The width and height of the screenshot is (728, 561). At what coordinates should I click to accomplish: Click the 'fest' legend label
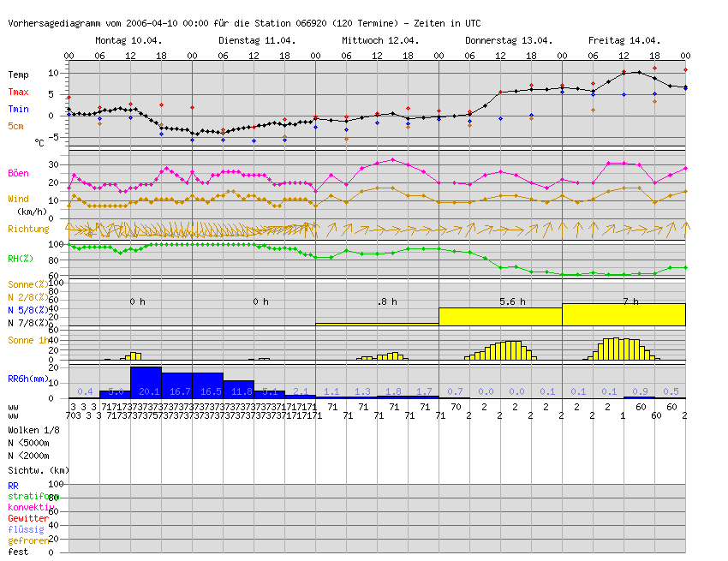pyautogui.click(x=18, y=552)
